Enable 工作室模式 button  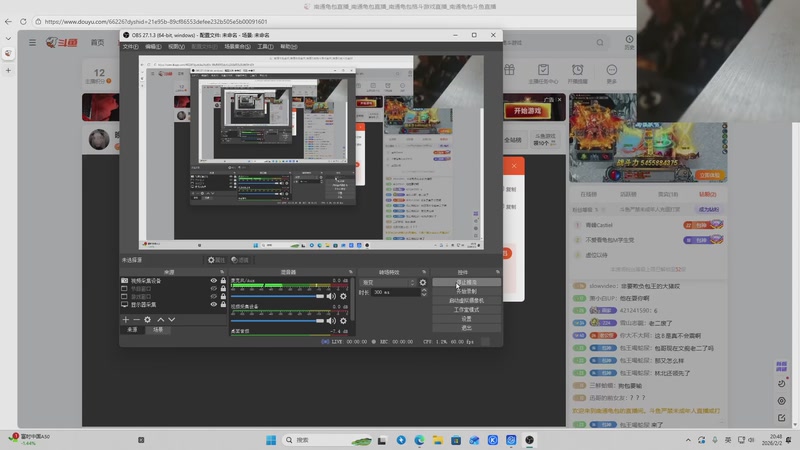466,310
